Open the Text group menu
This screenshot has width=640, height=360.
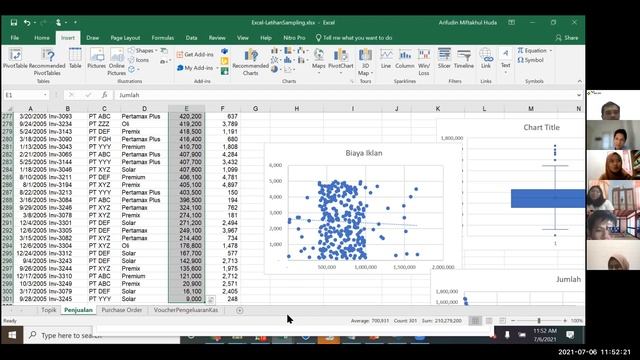[x=505, y=61]
